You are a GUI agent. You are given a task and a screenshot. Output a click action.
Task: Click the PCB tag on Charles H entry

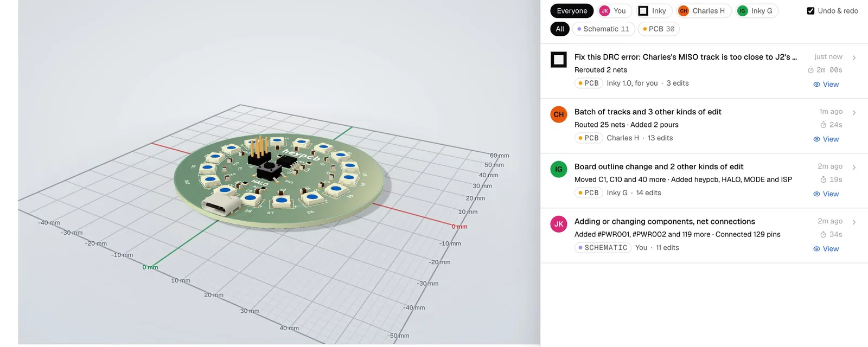pyautogui.click(x=589, y=138)
